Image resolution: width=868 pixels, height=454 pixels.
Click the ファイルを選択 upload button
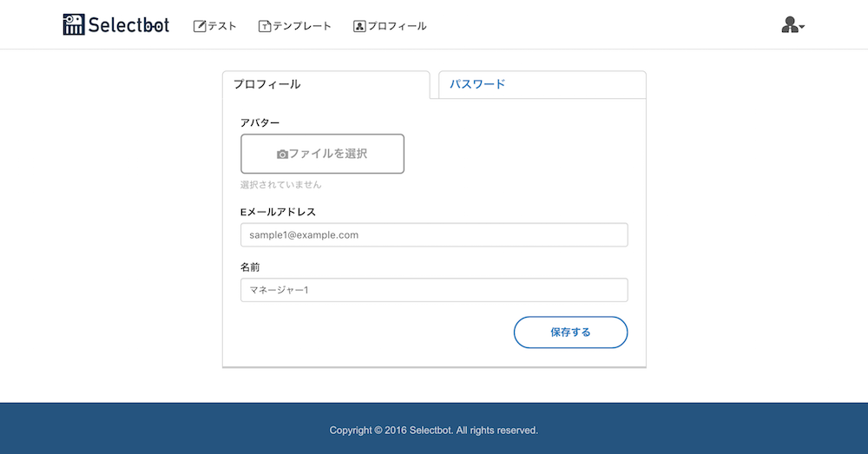click(x=322, y=154)
